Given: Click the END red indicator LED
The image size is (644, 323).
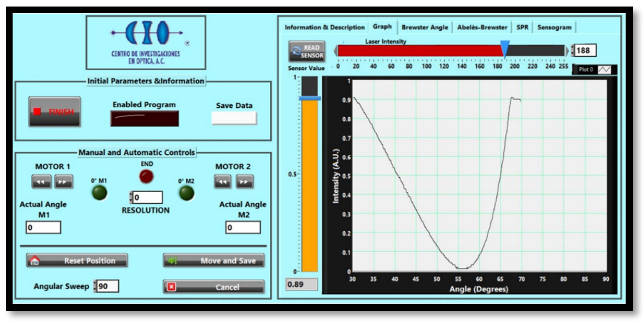Looking at the screenshot, I should 146,176.
